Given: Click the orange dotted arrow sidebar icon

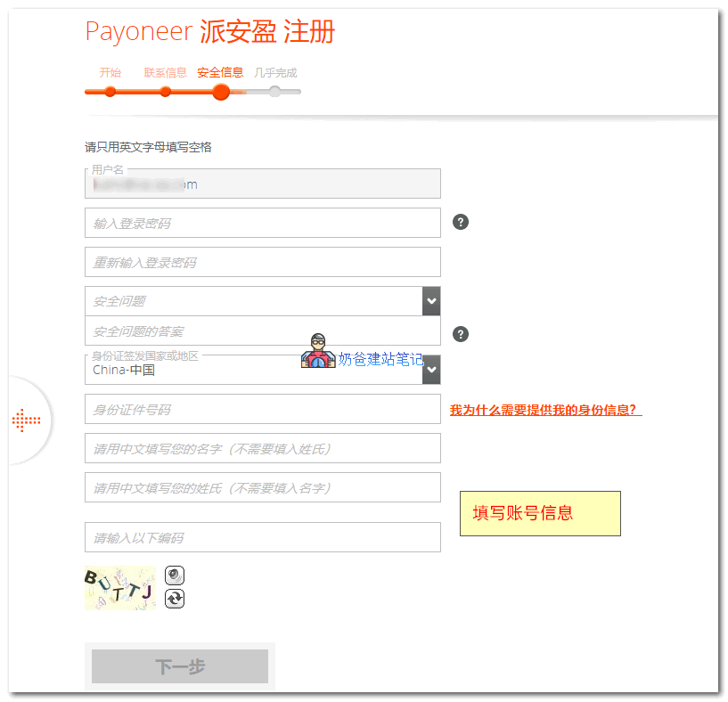Looking at the screenshot, I should pyautogui.click(x=27, y=420).
